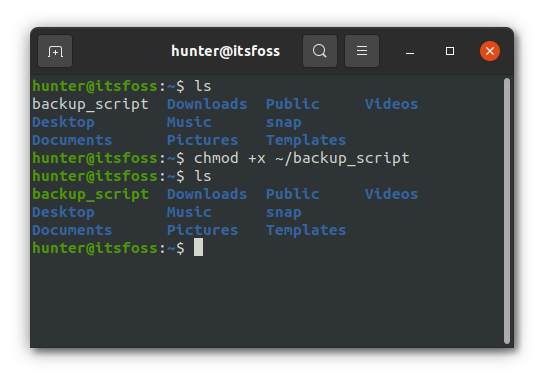This screenshot has height=385, width=548.
Task: Click the snap folder in the second listing
Action: (284, 213)
